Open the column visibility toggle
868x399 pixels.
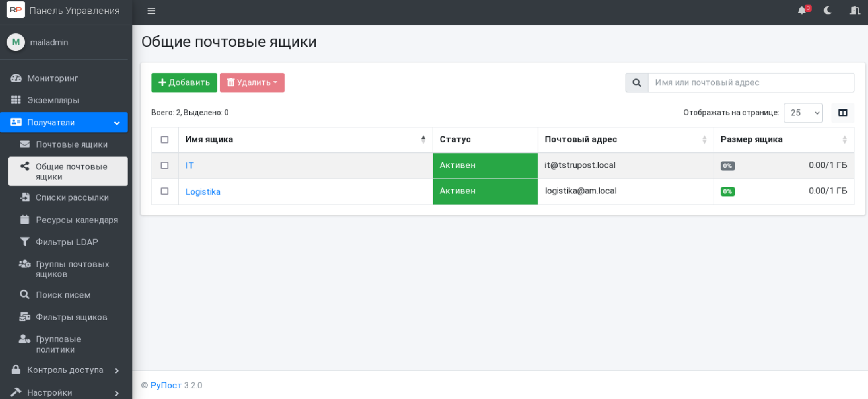click(843, 113)
